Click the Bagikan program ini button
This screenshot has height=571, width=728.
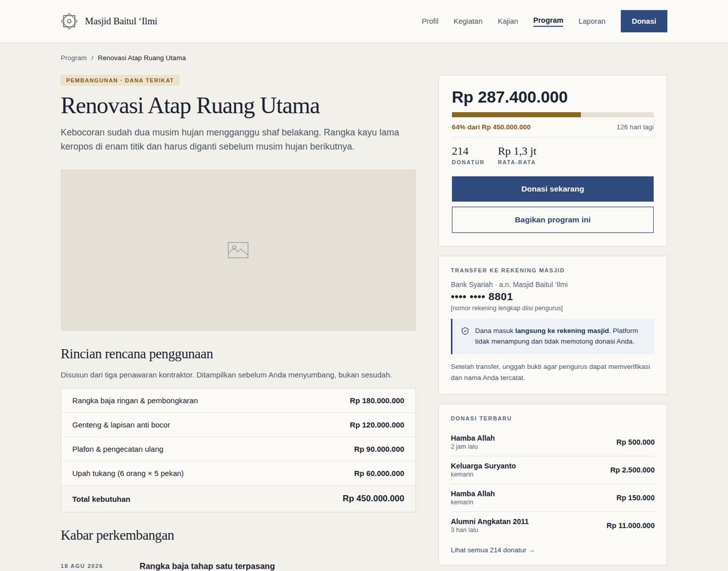(553, 220)
